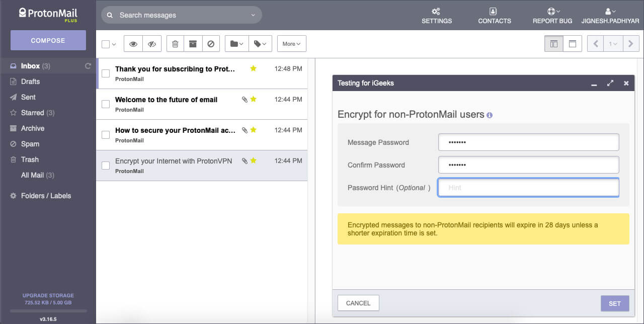Expand the Testing for iGeeks composer
Viewport: 644px width, 324px height.
click(610, 83)
